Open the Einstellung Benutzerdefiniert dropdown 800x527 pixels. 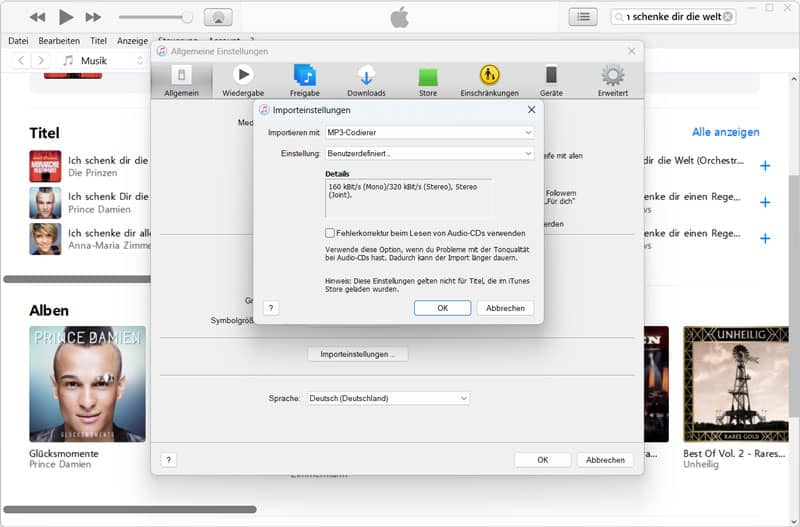430,154
